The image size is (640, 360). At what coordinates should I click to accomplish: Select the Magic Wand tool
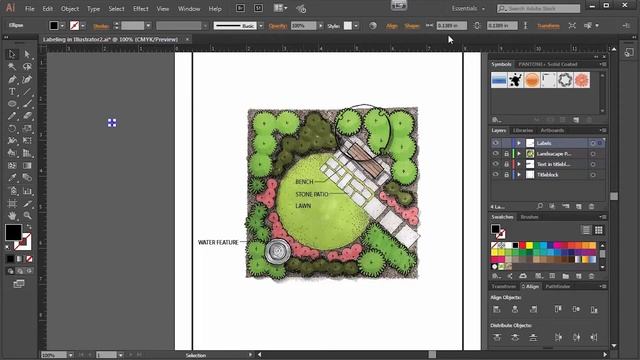(12, 67)
